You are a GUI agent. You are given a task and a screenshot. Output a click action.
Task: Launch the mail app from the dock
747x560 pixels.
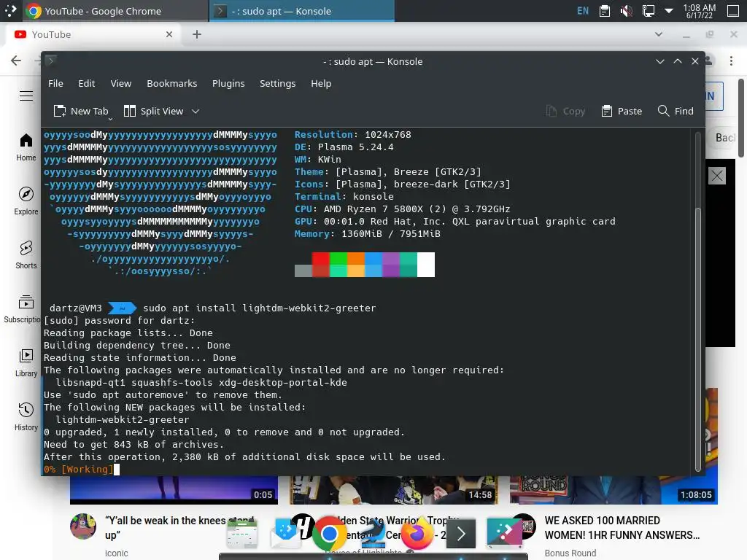pos(285,533)
